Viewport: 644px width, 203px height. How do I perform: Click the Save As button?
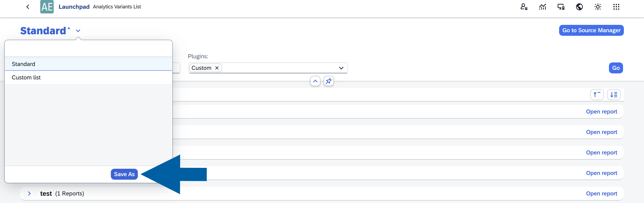pos(124,174)
